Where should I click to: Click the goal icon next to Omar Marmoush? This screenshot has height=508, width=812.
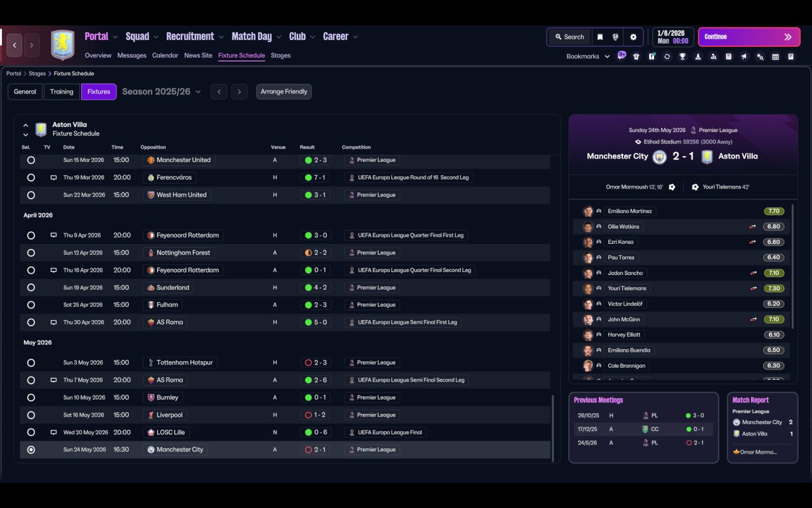[x=672, y=187]
